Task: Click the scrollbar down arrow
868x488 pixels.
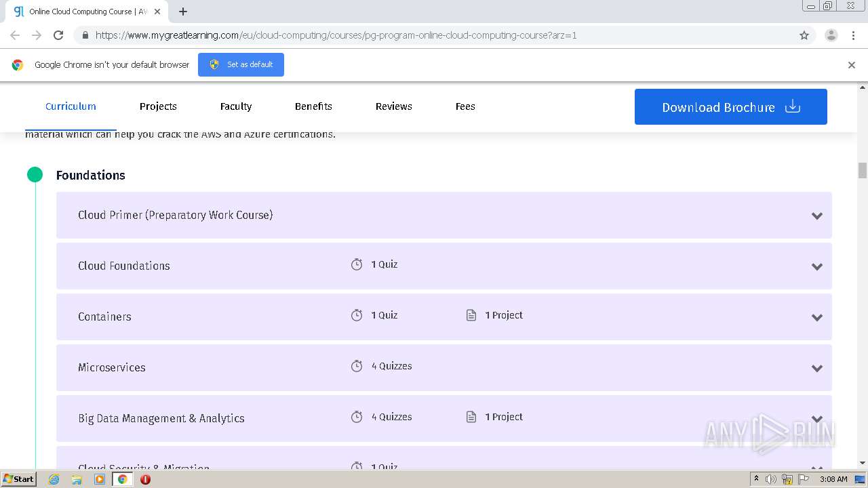Action: click(x=863, y=463)
